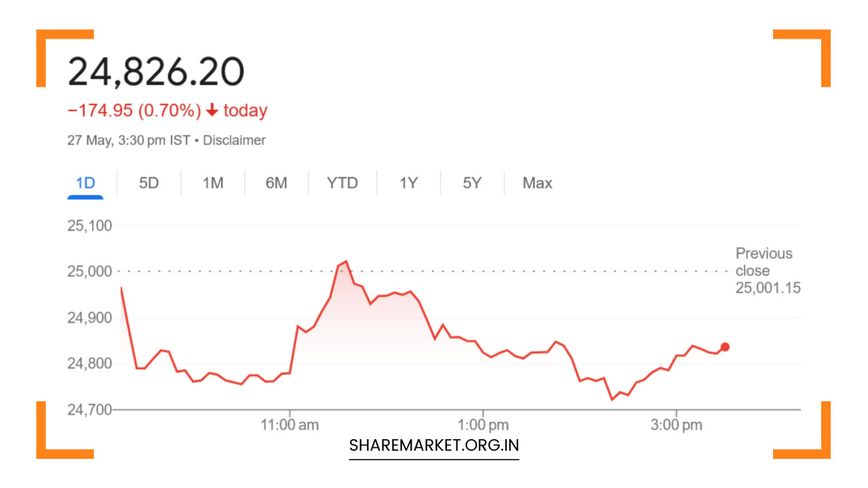
Task: Open the 5Y chart tab
Action: click(472, 183)
